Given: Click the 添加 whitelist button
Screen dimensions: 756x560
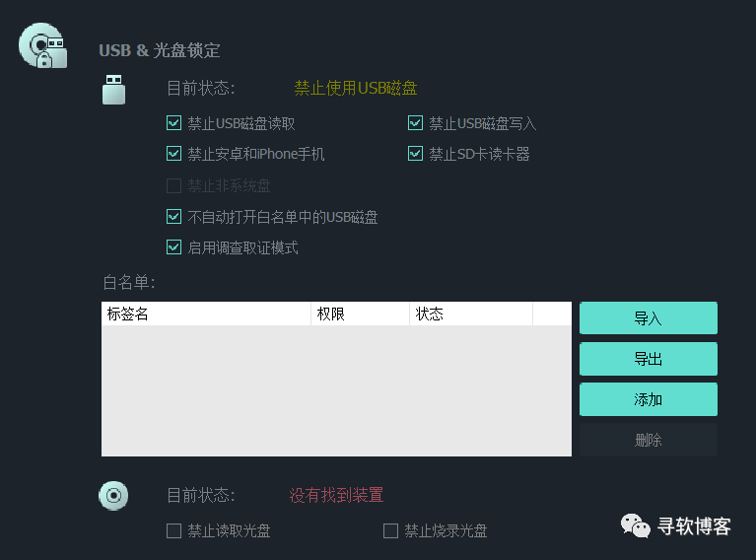Looking at the screenshot, I should (x=648, y=399).
